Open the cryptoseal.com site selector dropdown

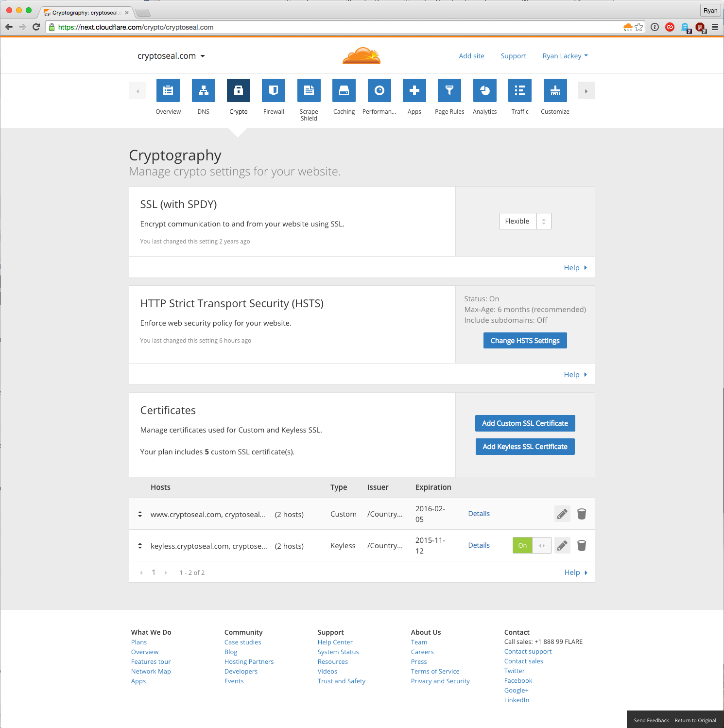point(171,55)
